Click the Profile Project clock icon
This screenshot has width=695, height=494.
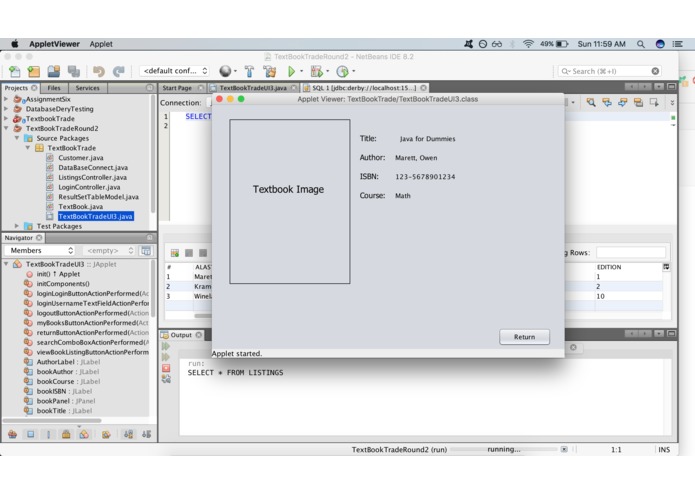pos(342,71)
